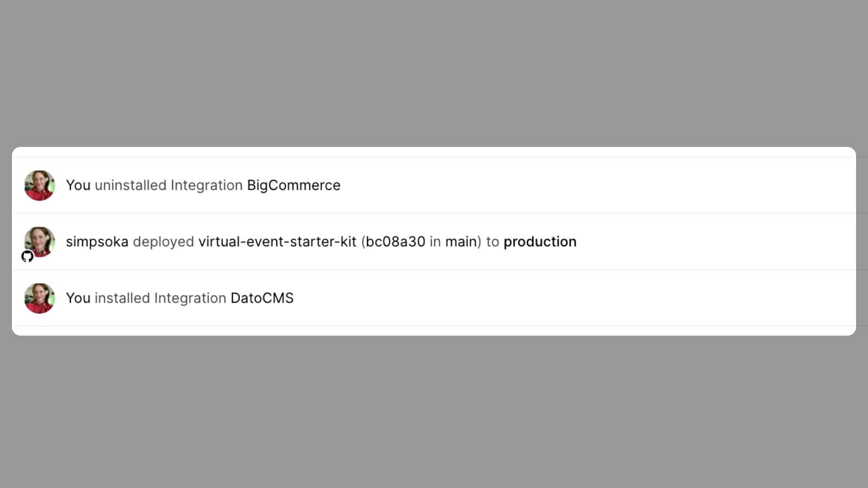
Task: Select the main branch name
Action: tap(461, 242)
